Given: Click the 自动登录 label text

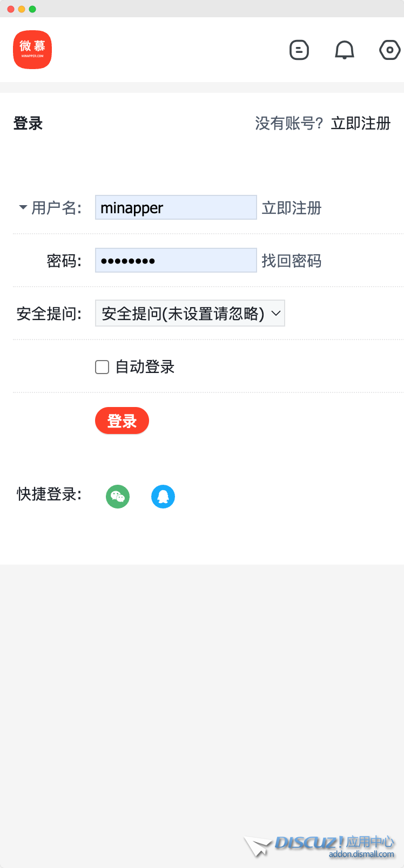Looking at the screenshot, I should click(145, 367).
